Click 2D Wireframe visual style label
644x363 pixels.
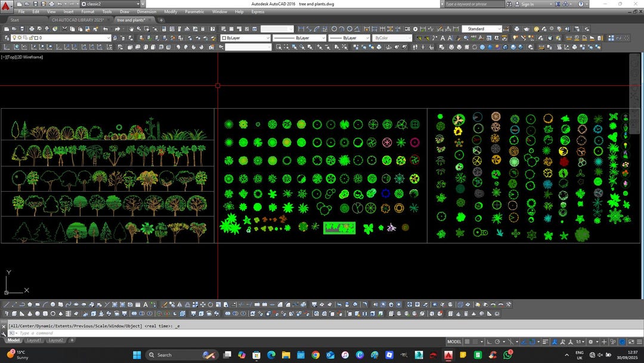30,57
